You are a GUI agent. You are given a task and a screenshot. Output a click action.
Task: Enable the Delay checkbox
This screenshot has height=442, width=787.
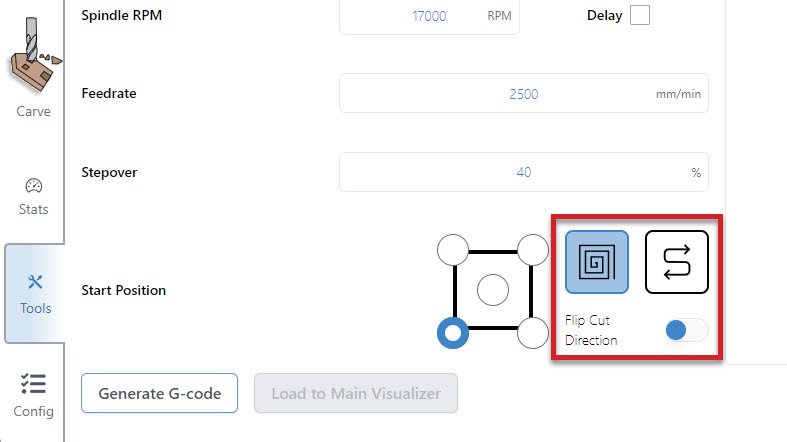[639, 16]
